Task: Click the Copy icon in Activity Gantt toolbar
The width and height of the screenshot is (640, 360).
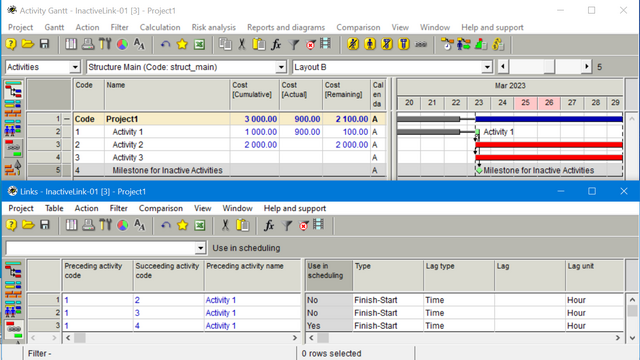Action: pos(225,44)
